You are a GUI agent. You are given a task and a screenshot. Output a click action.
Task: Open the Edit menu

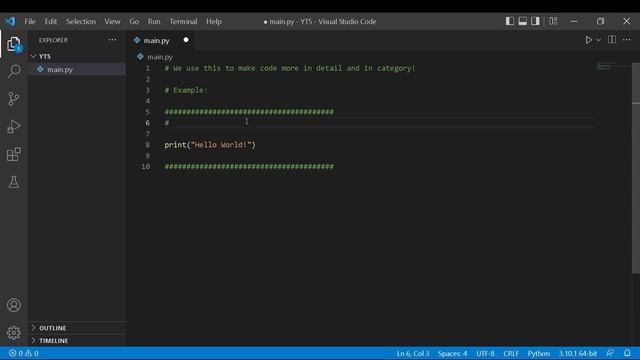point(51,21)
